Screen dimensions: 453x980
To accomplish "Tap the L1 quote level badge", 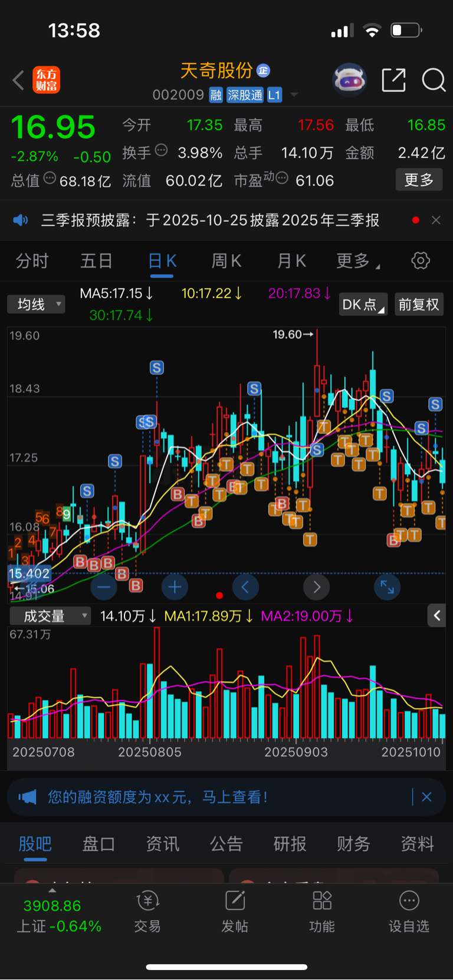I will coord(274,95).
